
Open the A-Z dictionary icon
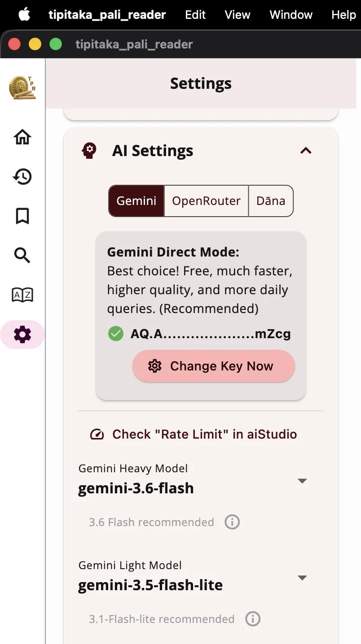point(22,295)
